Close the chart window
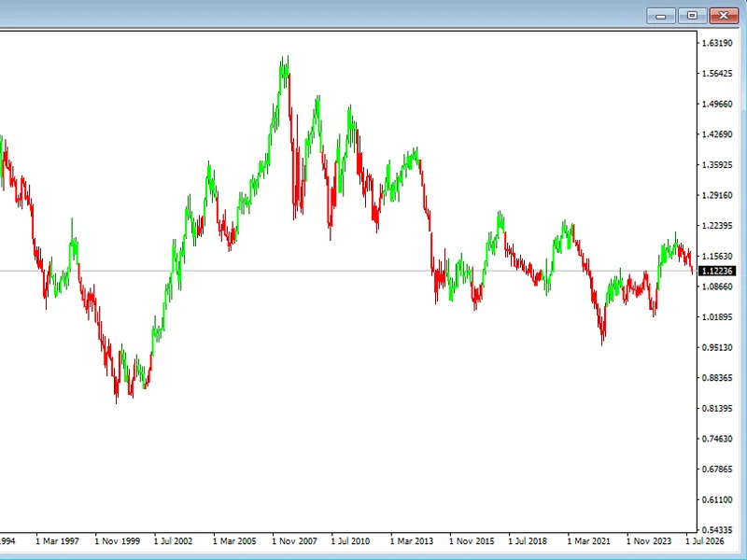This screenshot has height=560, width=747. 724,16
